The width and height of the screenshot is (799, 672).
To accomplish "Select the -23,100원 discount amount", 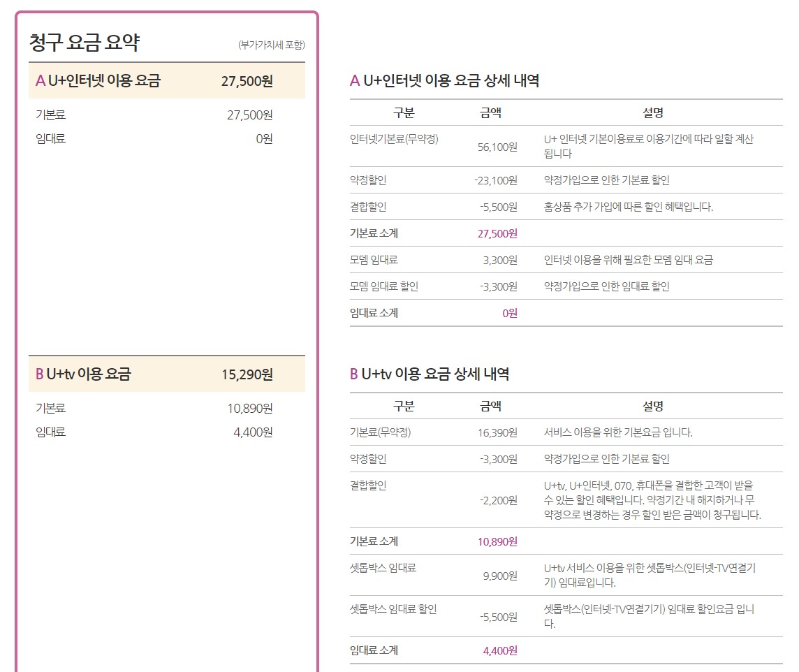I will 496,180.
